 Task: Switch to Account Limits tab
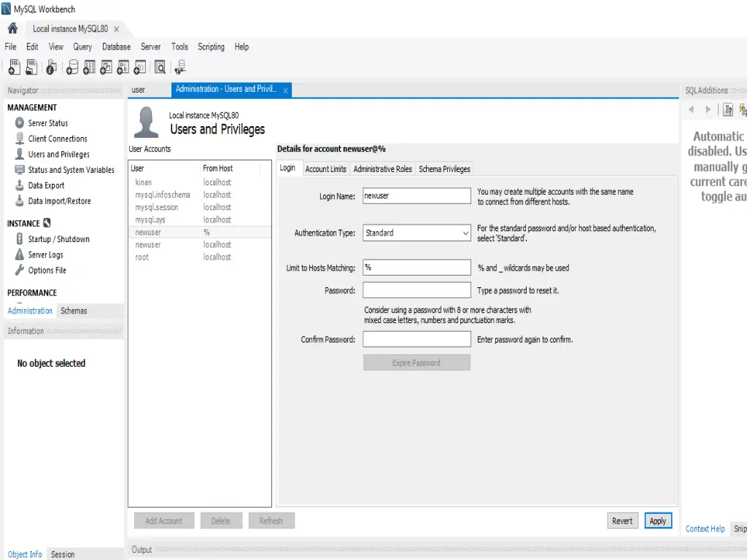tap(326, 169)
